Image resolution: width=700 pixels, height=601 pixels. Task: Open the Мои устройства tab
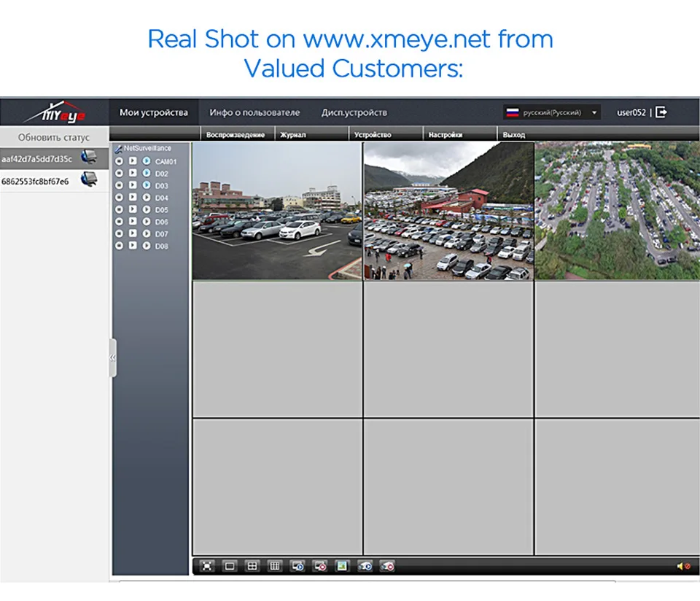pyautogui.click(x=154, y=112)
